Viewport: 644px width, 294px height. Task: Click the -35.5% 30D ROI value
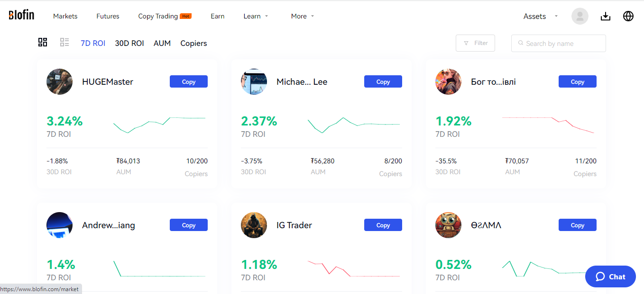tap(446, 161)
